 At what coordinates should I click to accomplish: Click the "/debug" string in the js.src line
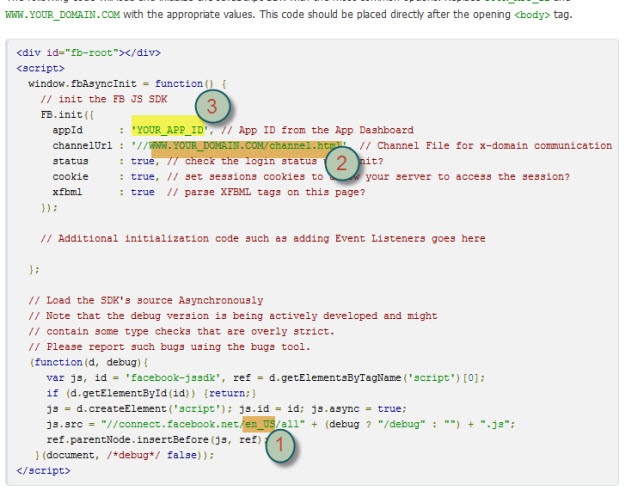tap(401, 424)
